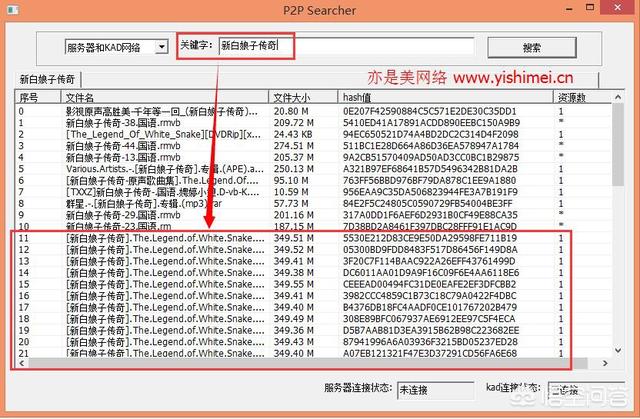Close the P2P Searcher window

(618, 7)
